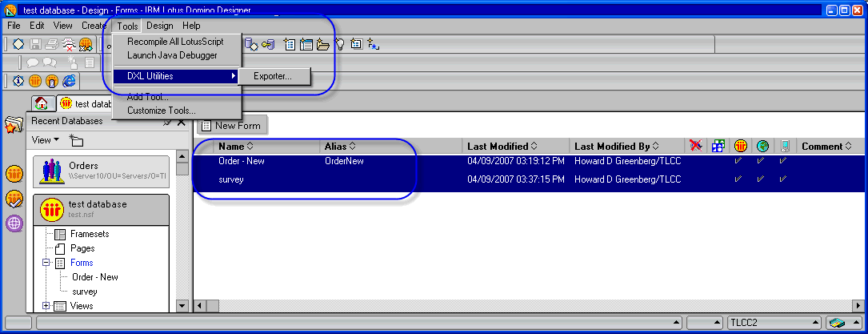
Task: Click the light bulb toolbar icon
Action: 340,44
